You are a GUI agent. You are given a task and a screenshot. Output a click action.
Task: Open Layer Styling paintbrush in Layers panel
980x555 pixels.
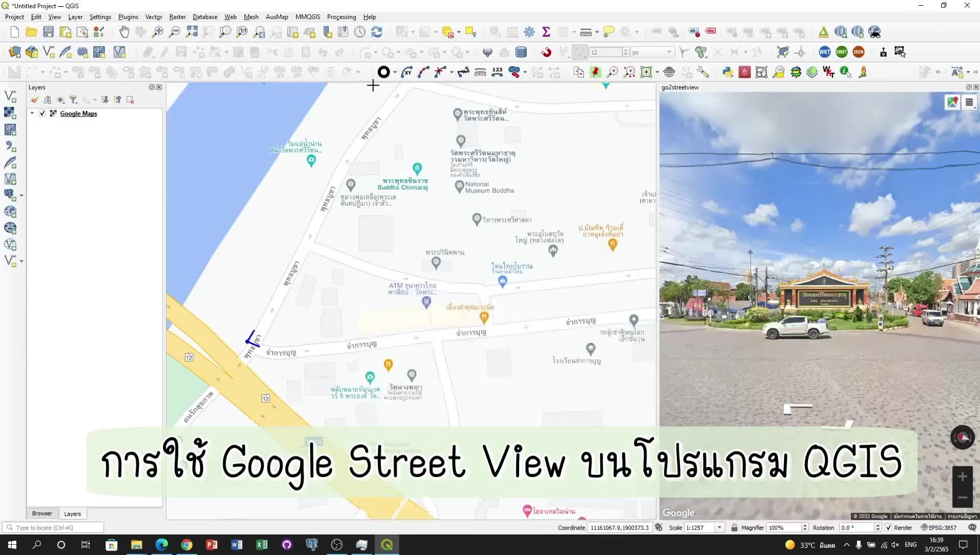click(x=34, y=100)
